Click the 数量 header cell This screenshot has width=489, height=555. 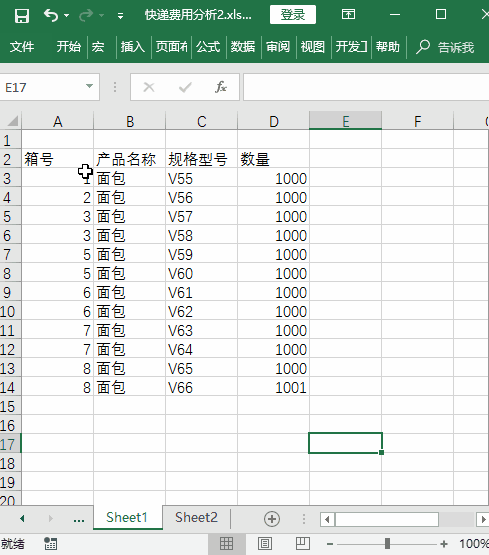pyautogui.click(x=274, y=159)
